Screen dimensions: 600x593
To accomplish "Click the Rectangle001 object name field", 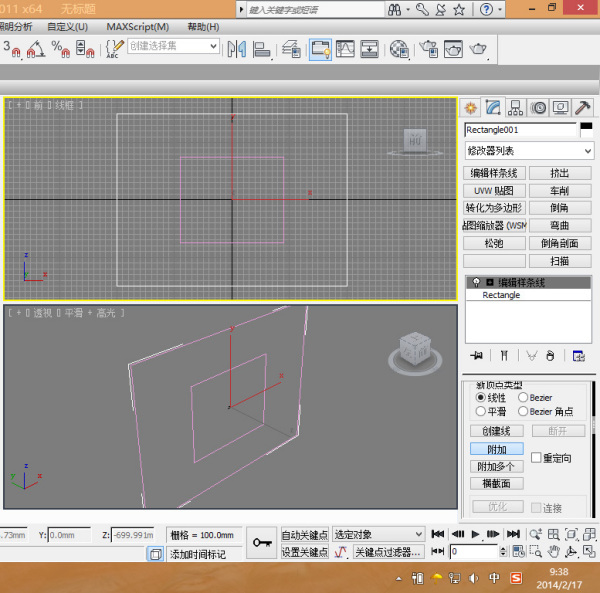I will pyautogui.click(x=520, y=130).
